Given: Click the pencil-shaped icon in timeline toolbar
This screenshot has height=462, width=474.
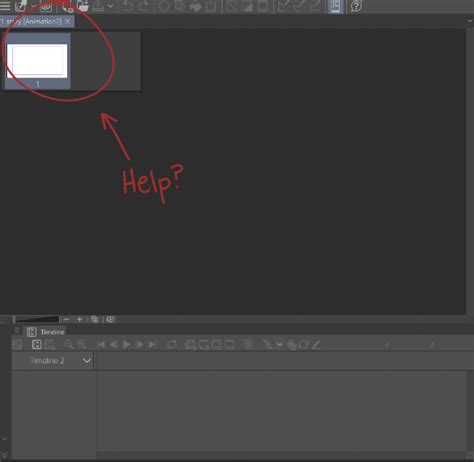Looking at the screenshot, I should point(316,345).
